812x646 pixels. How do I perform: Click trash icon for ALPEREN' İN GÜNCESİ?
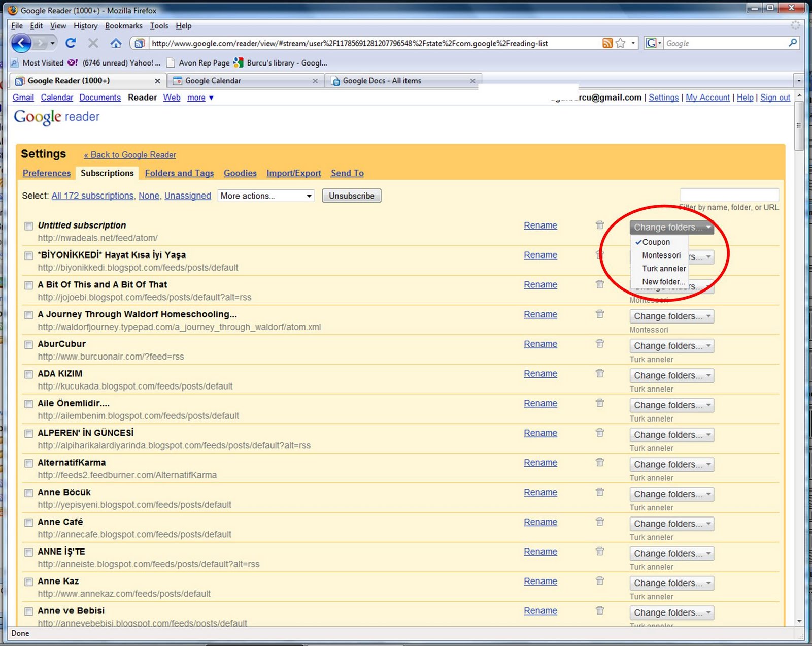(600, 432)
